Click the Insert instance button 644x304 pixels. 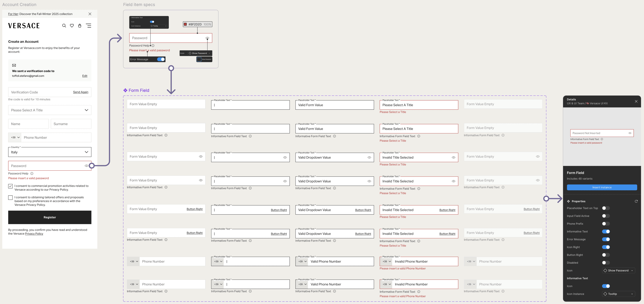602,187
